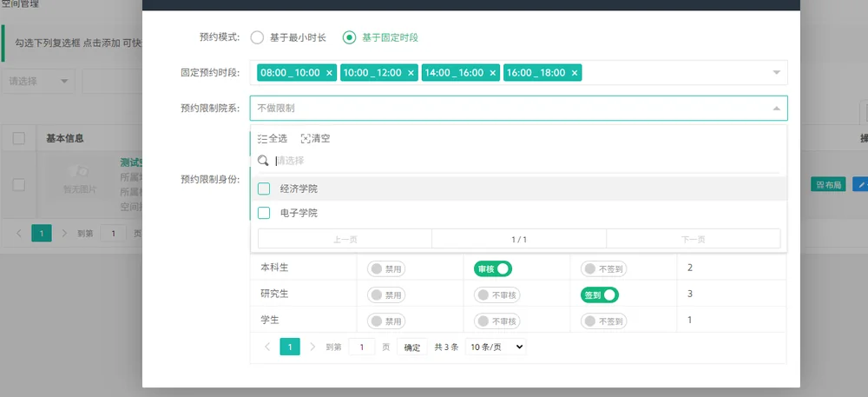Toggle 签到 switch for 研究生
Viewport: 868px width, 397px height.
click(600, 295)
